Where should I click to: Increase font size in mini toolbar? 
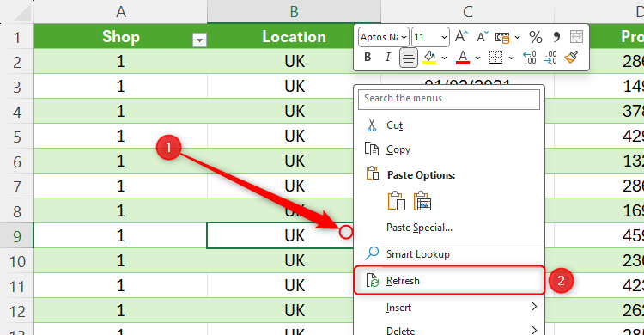(x=461, y=37)
